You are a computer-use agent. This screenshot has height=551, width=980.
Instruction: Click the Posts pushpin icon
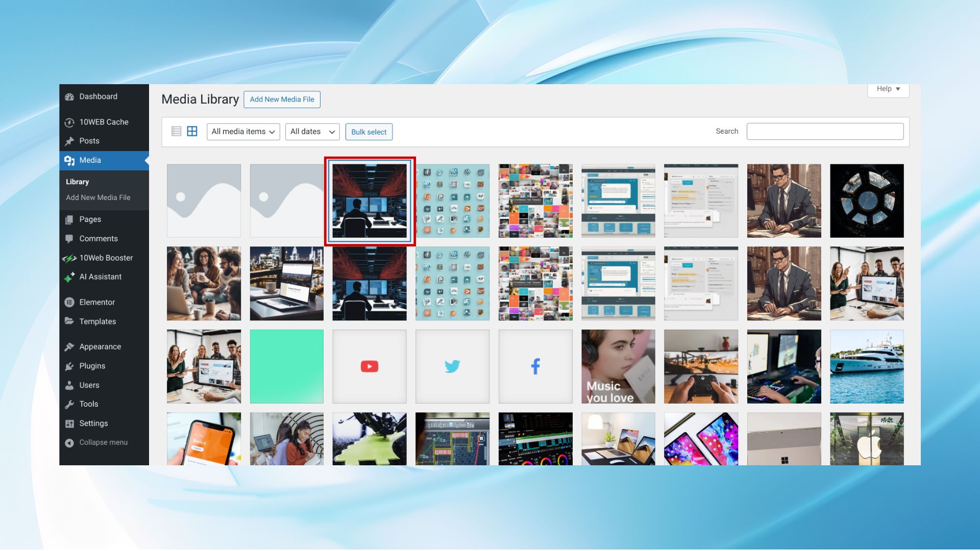coord(69,141)
